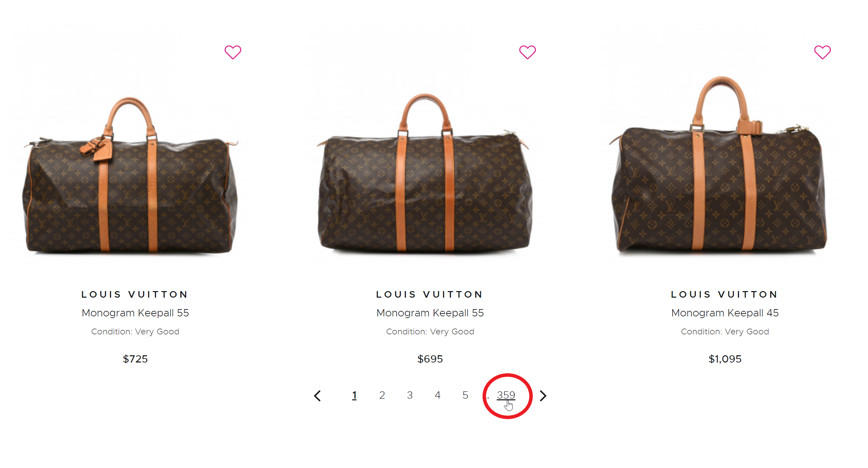Open first Monogram Keepall 55 title link
868x468 pixels.
[135, 313]
